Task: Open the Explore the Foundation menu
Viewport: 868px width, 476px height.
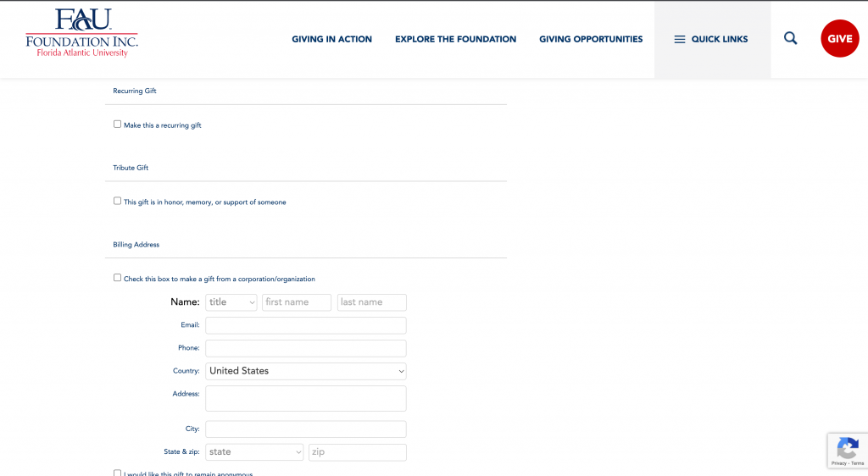Action: point(455,39)
